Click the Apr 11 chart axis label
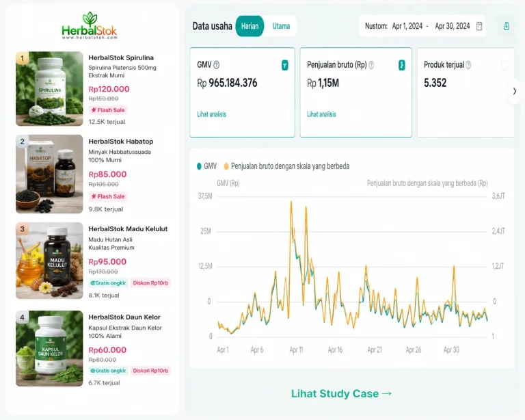 tap(296, 350)
